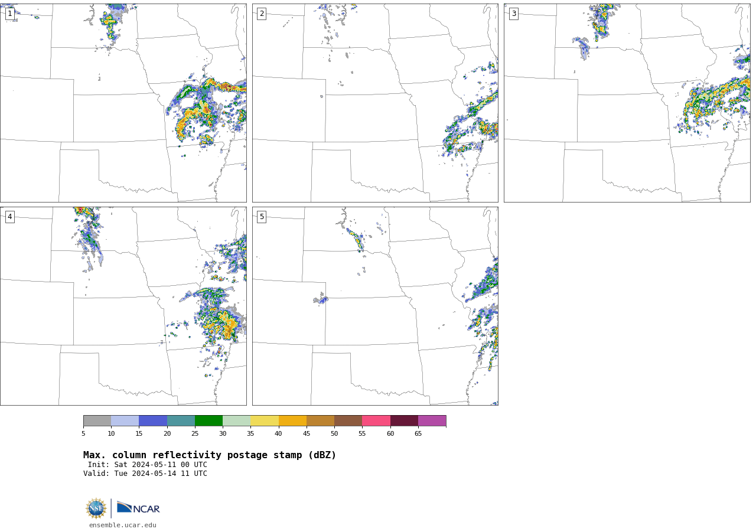Open postage stamp map number 3
The width and height of the screenshot is (756, 532).
click(627, 103)
